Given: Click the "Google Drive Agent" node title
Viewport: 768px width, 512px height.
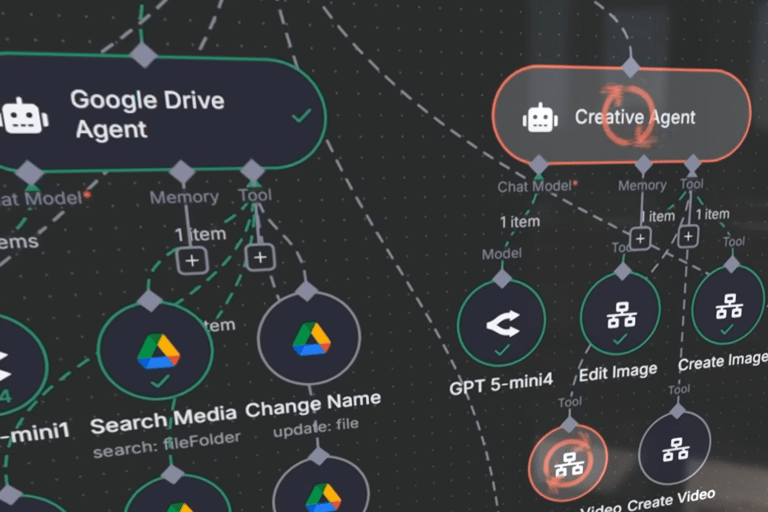Looking at the screenshot, I should pos(147,114).
